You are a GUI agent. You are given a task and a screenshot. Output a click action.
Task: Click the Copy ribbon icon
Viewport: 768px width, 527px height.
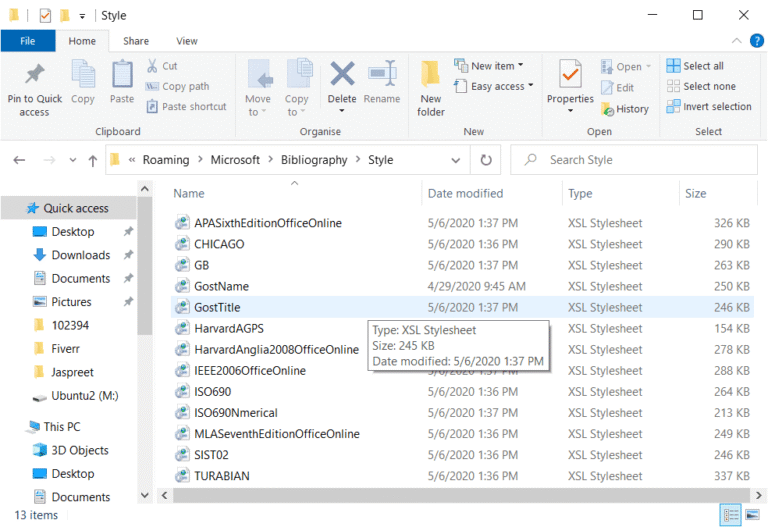click(x=83, y=74)
